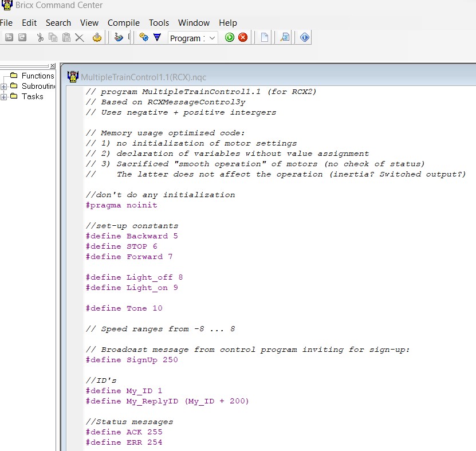
Task: Click the '//set-up constants' comment
Action: (x=132, y=226)
